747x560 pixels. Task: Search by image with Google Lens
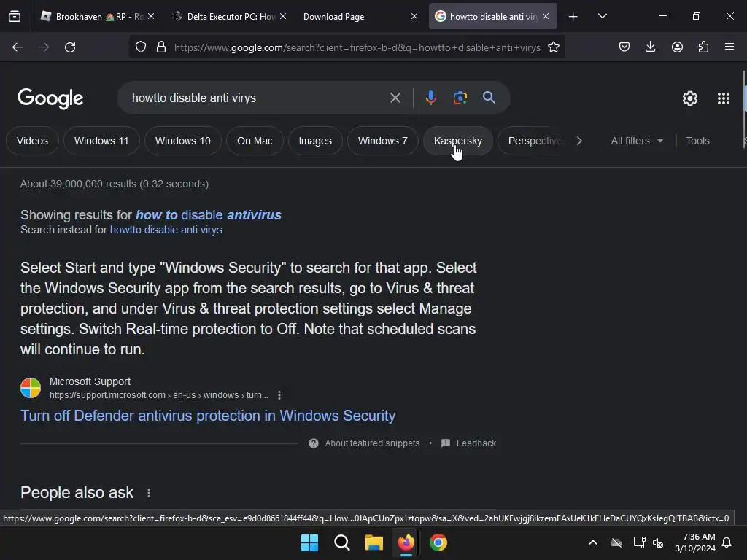point(460,98)
